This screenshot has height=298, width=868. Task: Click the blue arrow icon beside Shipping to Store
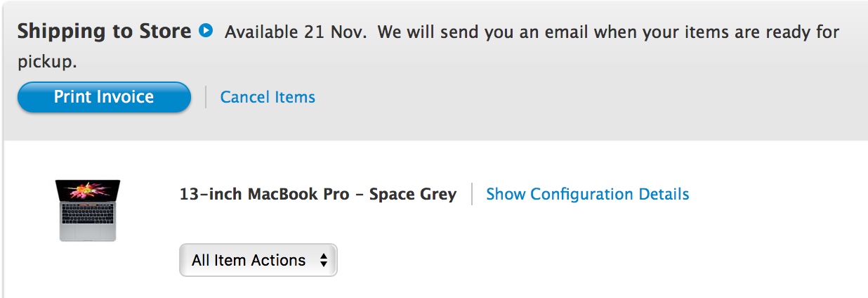coord(205,31)
